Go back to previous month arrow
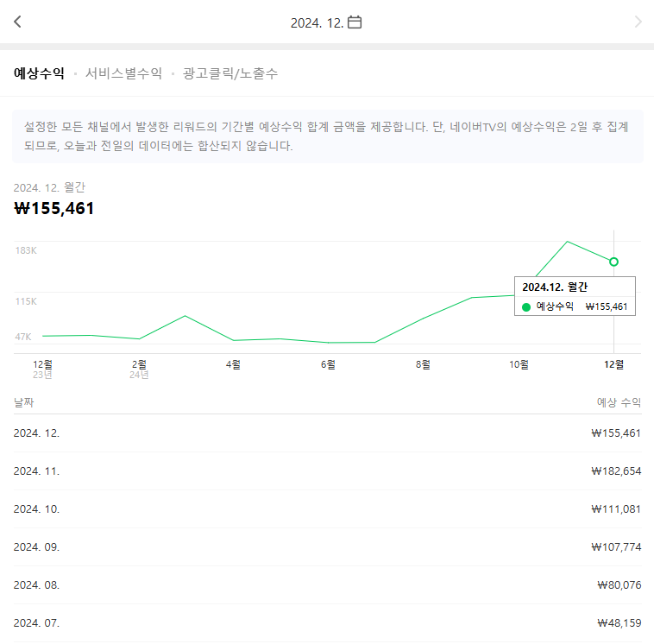This screenshot has height=644, width=654. tap(17, 22)
